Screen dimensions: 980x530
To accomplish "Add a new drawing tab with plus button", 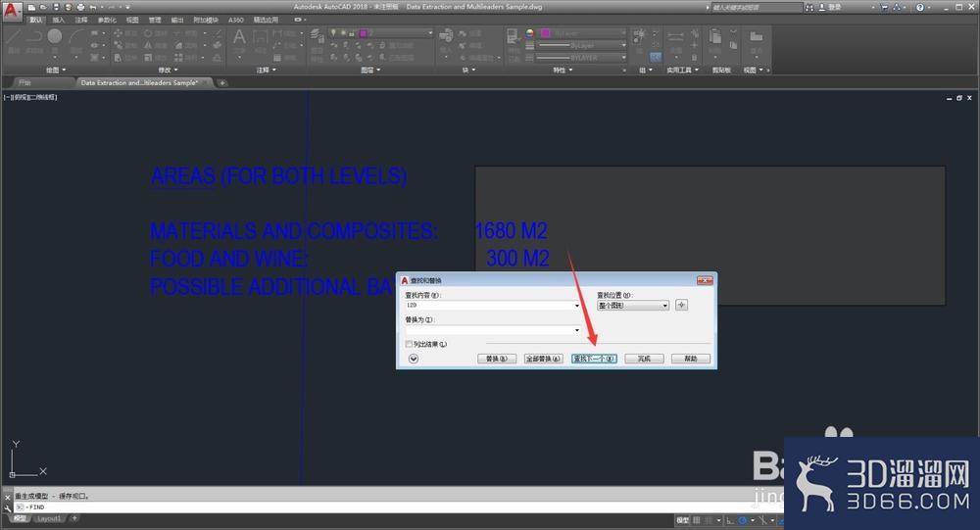I will pyautogui.click(x=221, y=82).
